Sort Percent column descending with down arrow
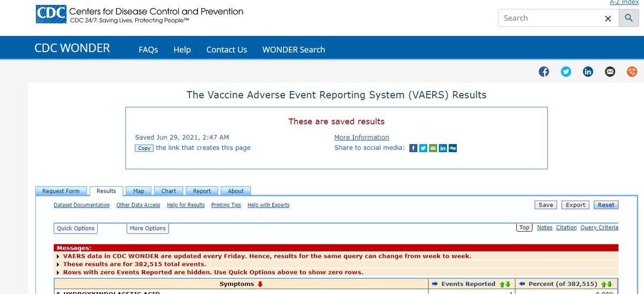This screenshot has width=644, height=294. point(610,284)
